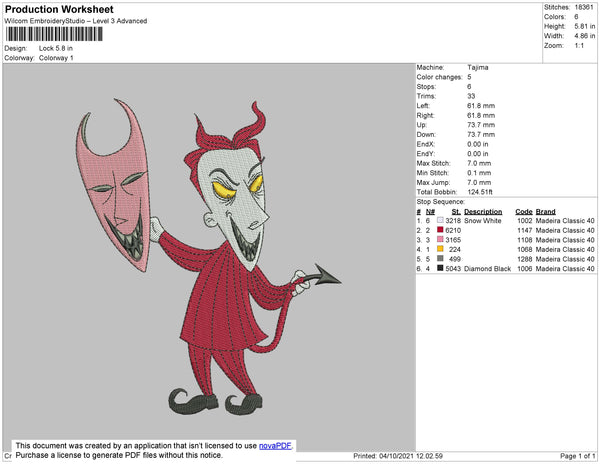
Task: Select the red 1147 thread swatch
Action: 440,230
